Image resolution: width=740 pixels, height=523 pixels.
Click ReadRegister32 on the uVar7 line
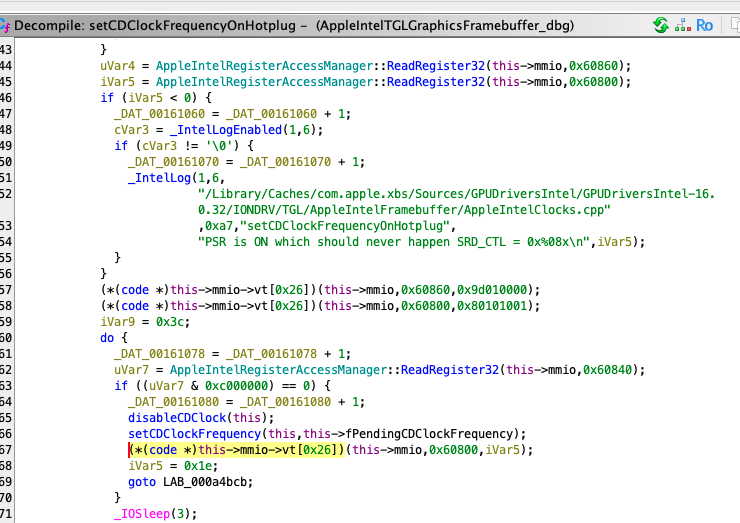(x=450, y=370)
